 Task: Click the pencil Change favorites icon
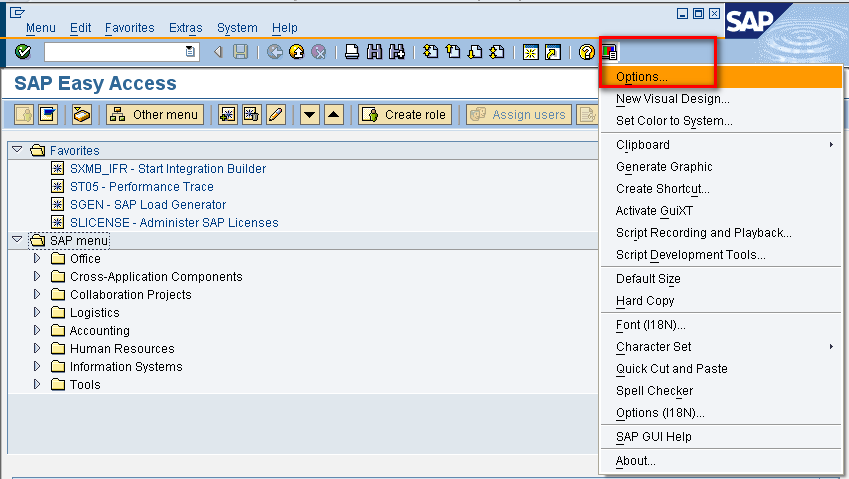276,115
